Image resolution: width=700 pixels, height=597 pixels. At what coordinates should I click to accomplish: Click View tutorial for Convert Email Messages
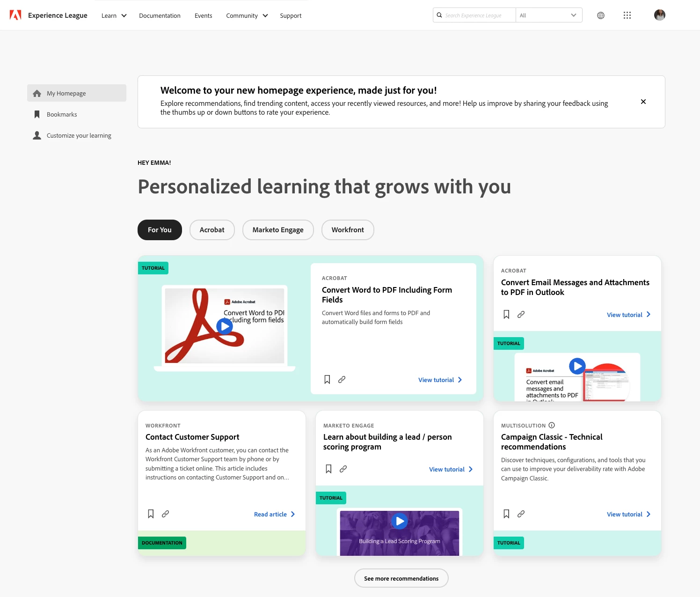pos(629,315)
